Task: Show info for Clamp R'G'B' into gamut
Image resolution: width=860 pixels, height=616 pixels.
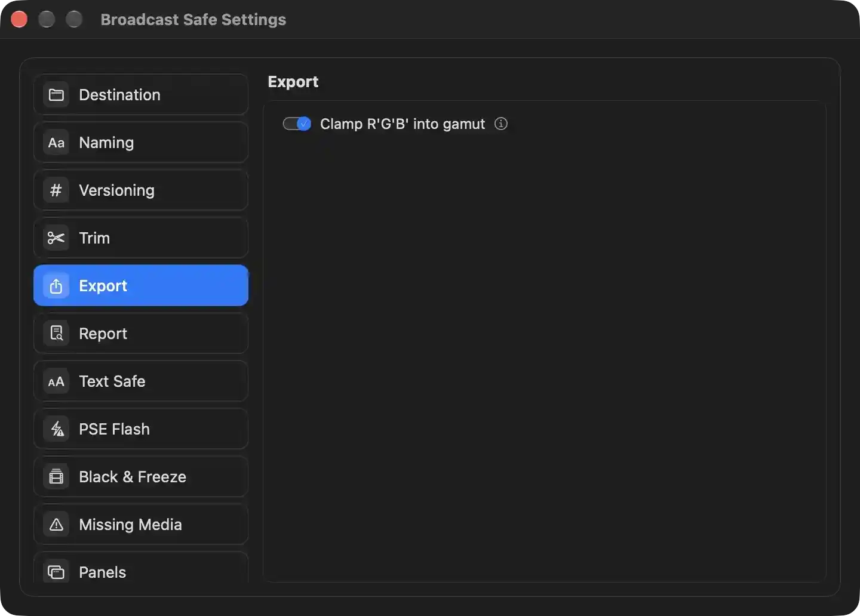Action: tap(501, 124)
